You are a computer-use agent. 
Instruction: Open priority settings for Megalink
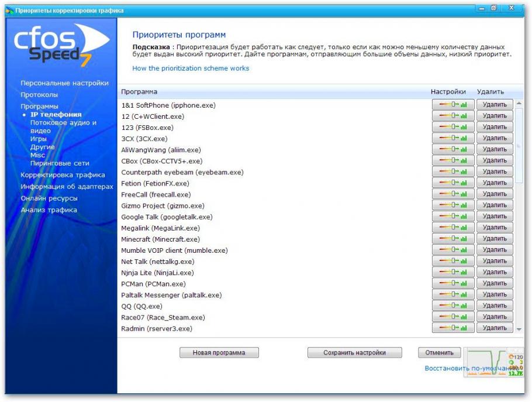(453, 228)
